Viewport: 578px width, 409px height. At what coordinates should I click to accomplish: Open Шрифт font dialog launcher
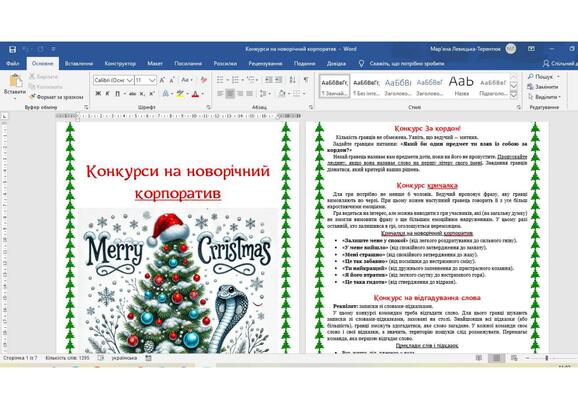coord(208,107)
